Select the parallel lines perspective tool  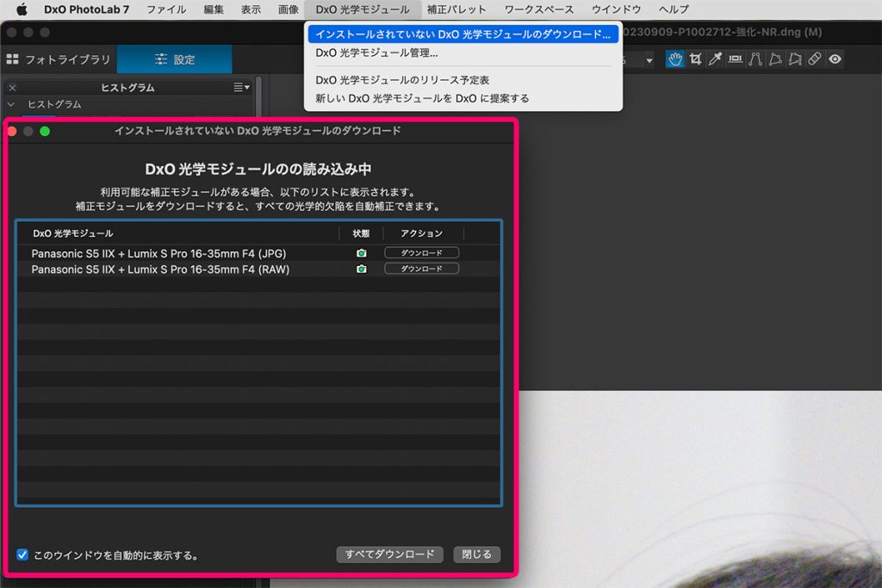pos(755,59)
